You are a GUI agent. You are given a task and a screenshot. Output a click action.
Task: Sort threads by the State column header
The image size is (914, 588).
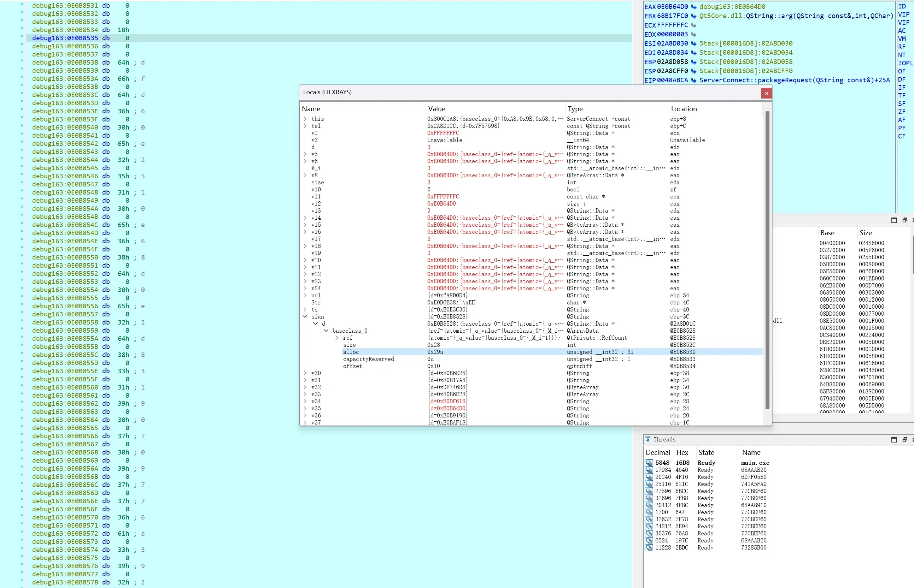pyautogui.click(x=717, y=452)
